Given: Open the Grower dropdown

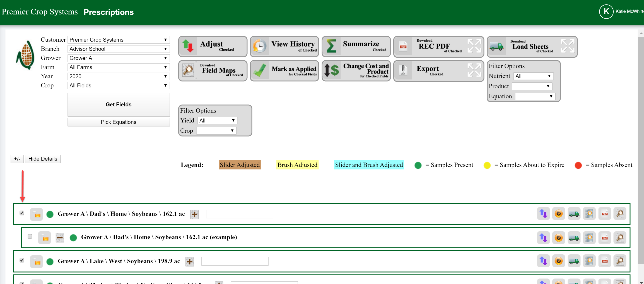Looking at the screenshot, I should [x=118, y=58].
